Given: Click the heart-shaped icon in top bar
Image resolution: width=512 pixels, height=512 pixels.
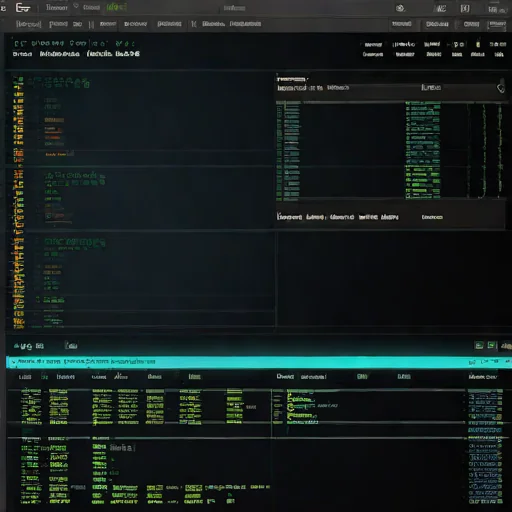Looking at the screenshot, I should [x=76, y=6].
